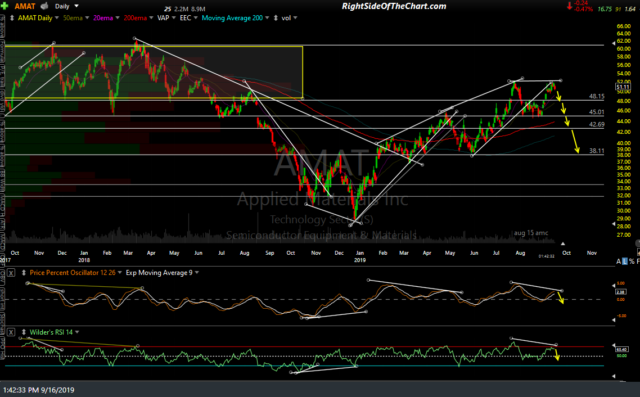Open the AMAT Daily plot dropdown
This screenshot has width=640, height=397.
(57, 18)
